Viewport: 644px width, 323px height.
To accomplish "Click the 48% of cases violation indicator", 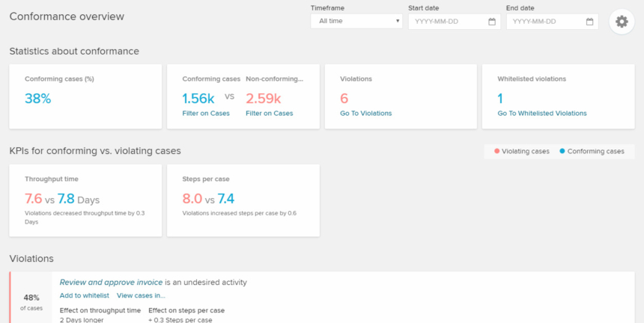I will click(x=31, y=302).
